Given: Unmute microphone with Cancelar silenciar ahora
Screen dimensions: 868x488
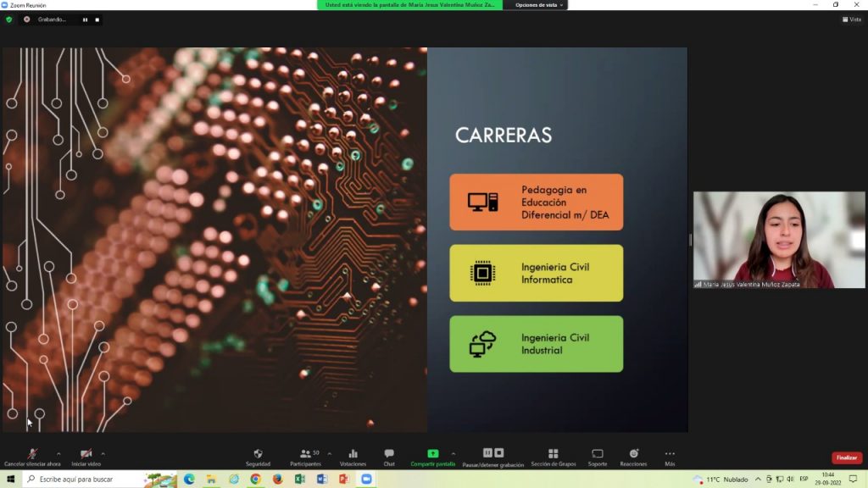Looking at the screenshot, I should click(x=32, y=457).
